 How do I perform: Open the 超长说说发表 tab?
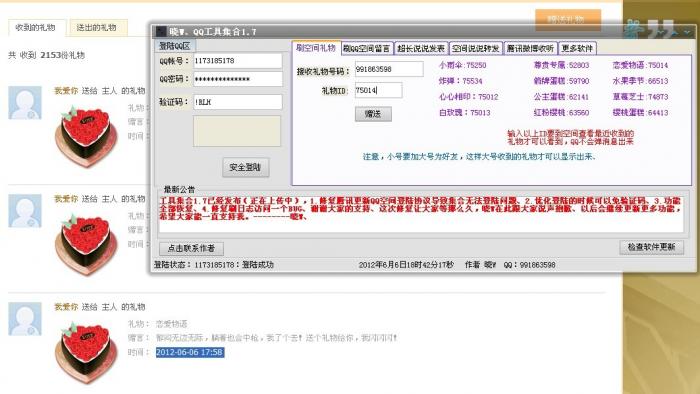421,48
